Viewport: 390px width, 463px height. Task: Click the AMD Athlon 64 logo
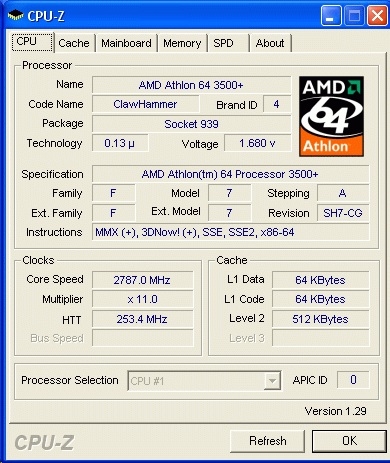331,116
